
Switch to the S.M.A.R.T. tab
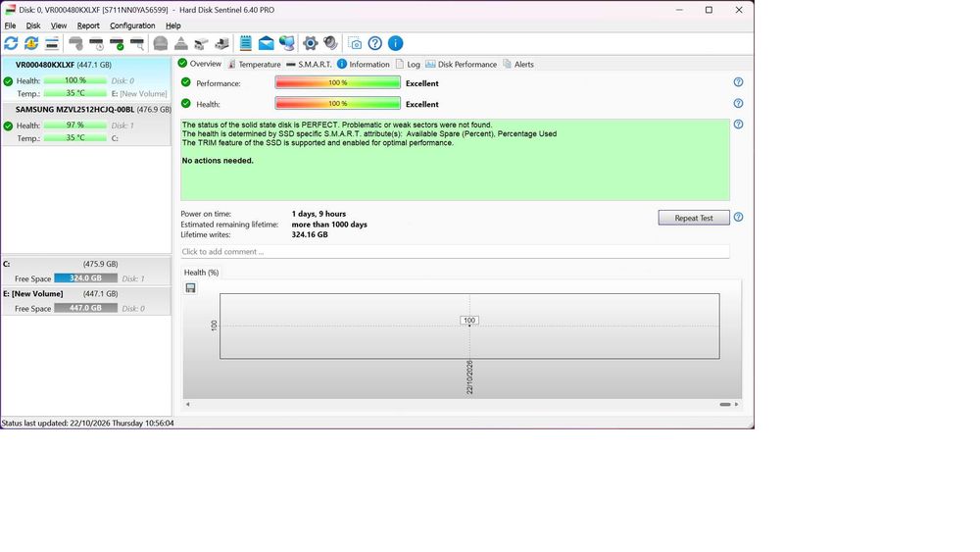tap(309, 65)
